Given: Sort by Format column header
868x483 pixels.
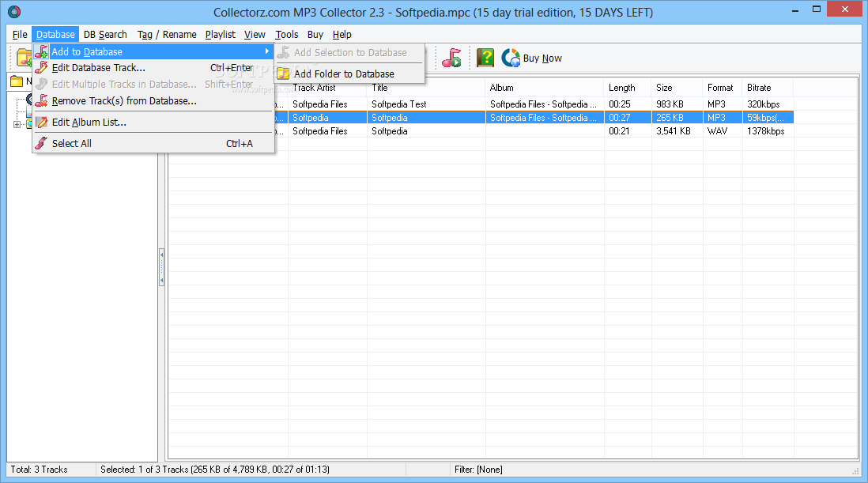Looking at the screenshot, I should tap(723, 88).
